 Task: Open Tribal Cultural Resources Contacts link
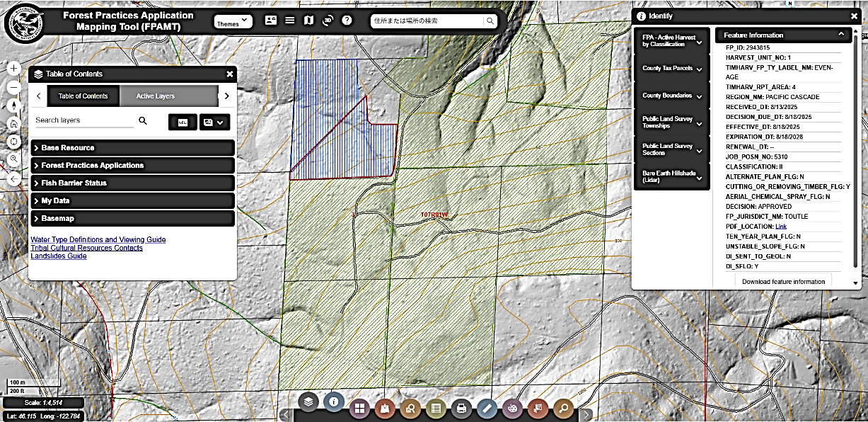pos(86,249)
